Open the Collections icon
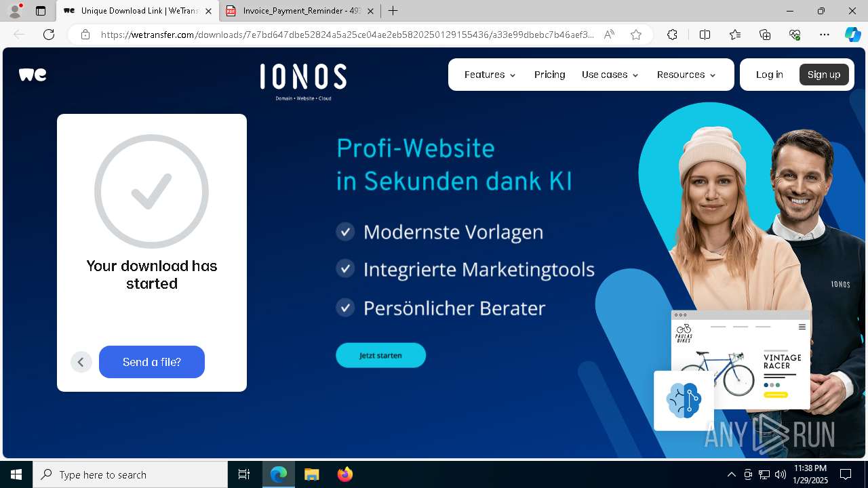The height and width of the screenshot is (488, 868). [765, 35]
